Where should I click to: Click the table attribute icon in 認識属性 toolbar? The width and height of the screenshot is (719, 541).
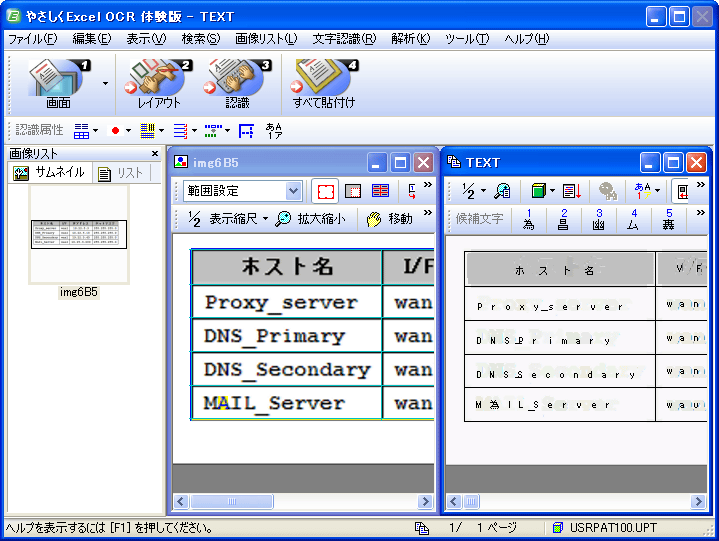click(x=82, y=131)
